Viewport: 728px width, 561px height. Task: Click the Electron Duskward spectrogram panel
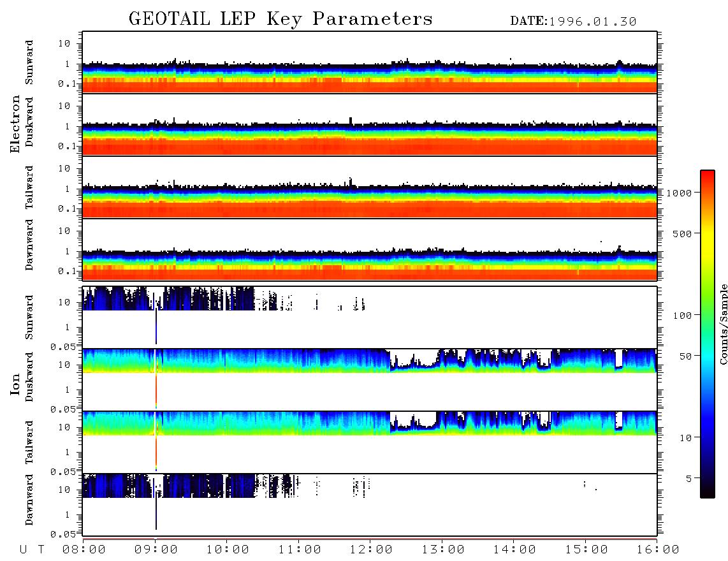click(370, 124)
